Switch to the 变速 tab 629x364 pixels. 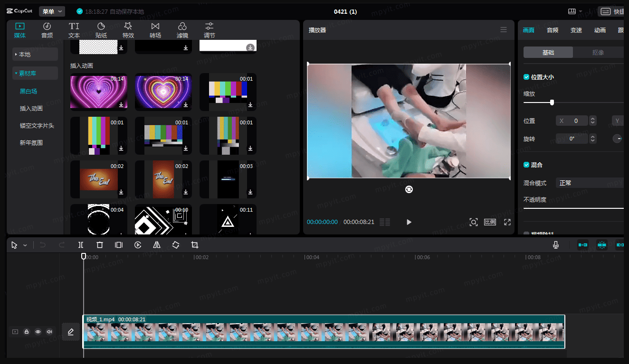pos(576,30)
